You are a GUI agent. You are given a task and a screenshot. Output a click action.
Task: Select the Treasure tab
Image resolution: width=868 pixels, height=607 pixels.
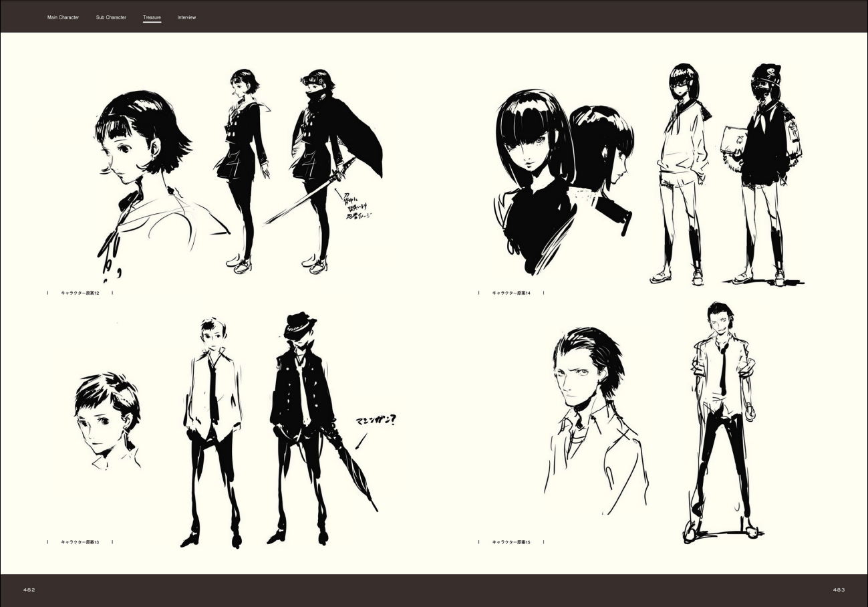coord(152,17)
